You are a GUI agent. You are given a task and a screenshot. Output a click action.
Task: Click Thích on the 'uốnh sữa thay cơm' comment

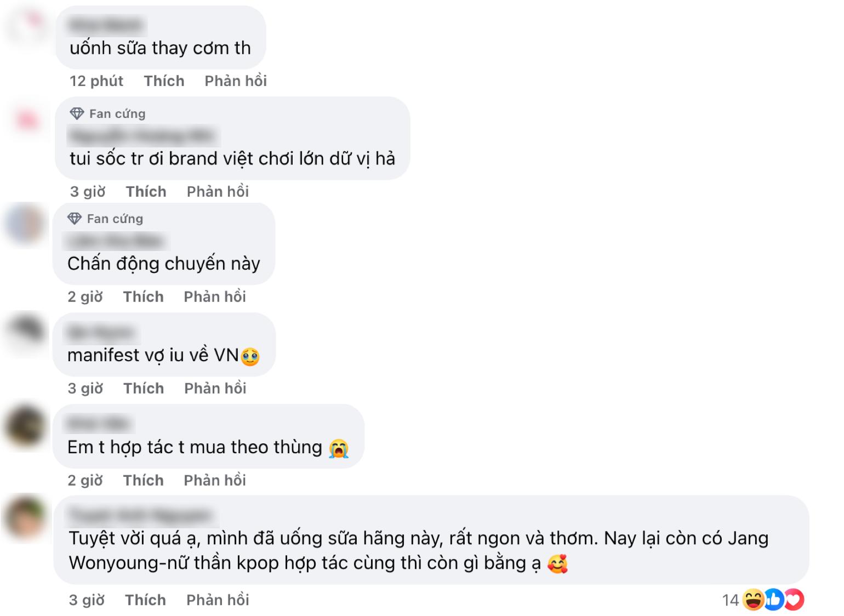[x=164, y=81]
